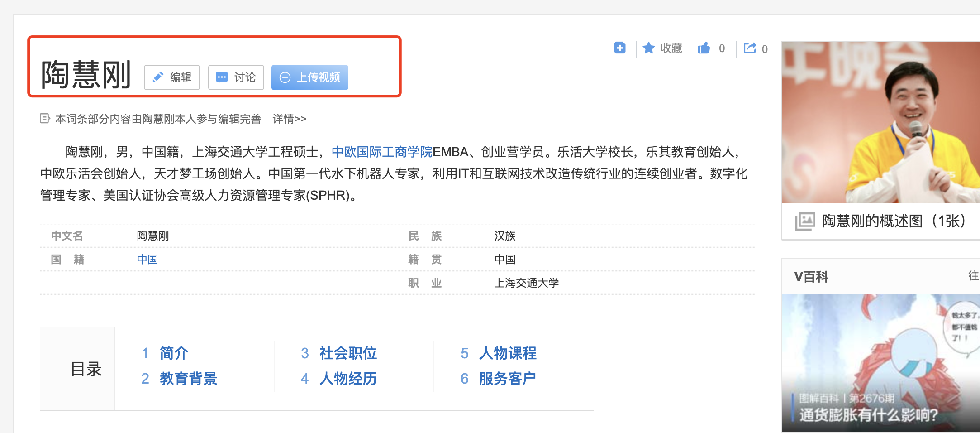980x433 pixels.
Task: Click the share arrow icon
Action: tap(750, 48)
